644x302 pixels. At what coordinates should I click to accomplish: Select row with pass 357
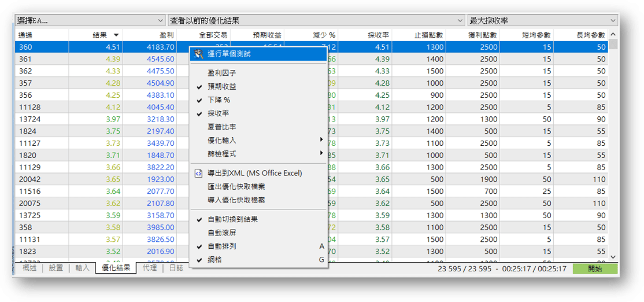(x=312, y=83)
